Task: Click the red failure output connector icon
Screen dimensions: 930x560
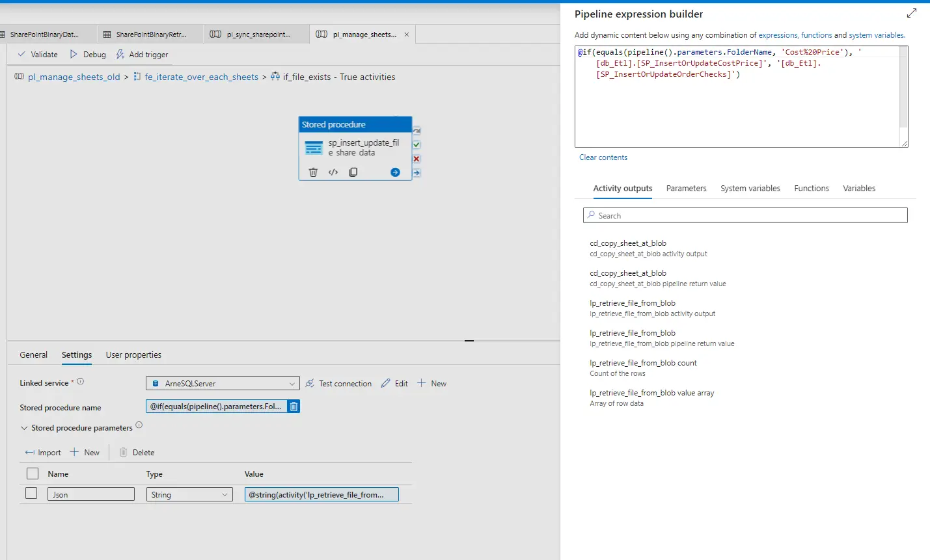Action: 416,158
